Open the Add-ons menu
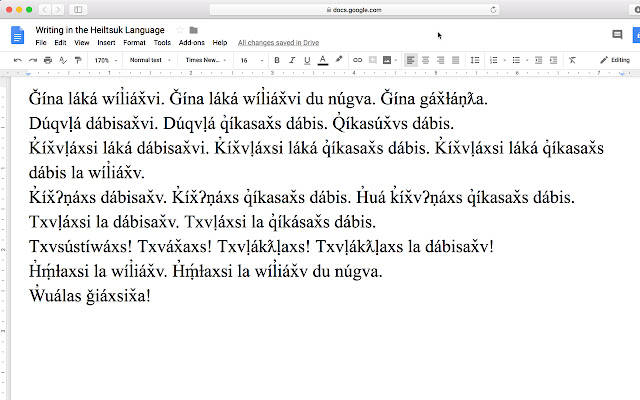The height and width of the screenshot is (400, 640). 191,42
